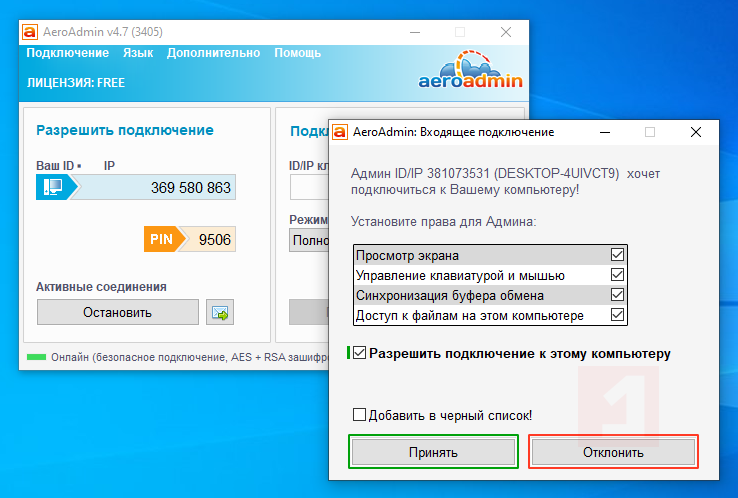Click the IP label next to Ваш ID
The height and width of the screenshot is (498, 738).
coord(109,166)
